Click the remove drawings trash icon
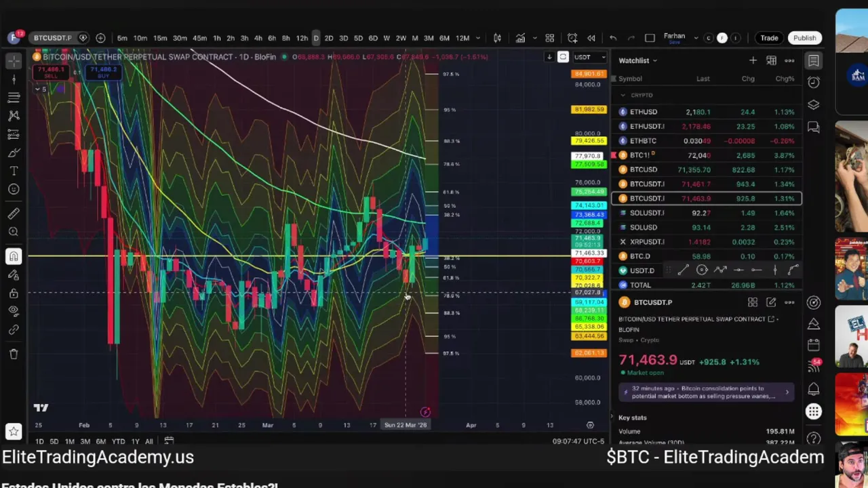Screen dimensions: 868x488 click(14, 354)
